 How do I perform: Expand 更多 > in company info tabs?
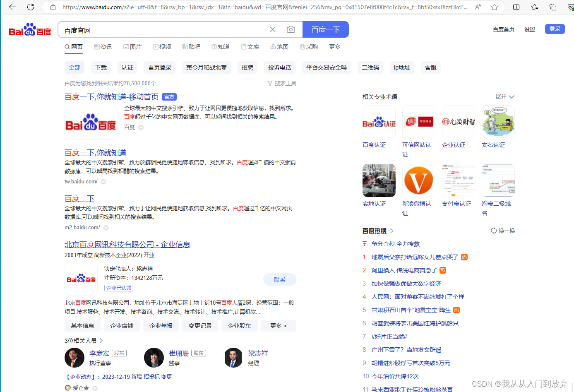(x=279, y=326)
